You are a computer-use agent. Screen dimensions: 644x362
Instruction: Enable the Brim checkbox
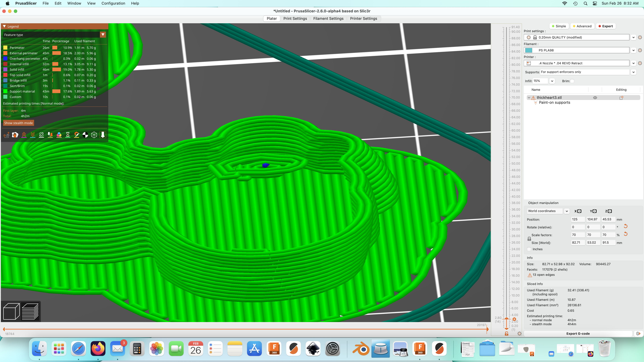[572, 81]
